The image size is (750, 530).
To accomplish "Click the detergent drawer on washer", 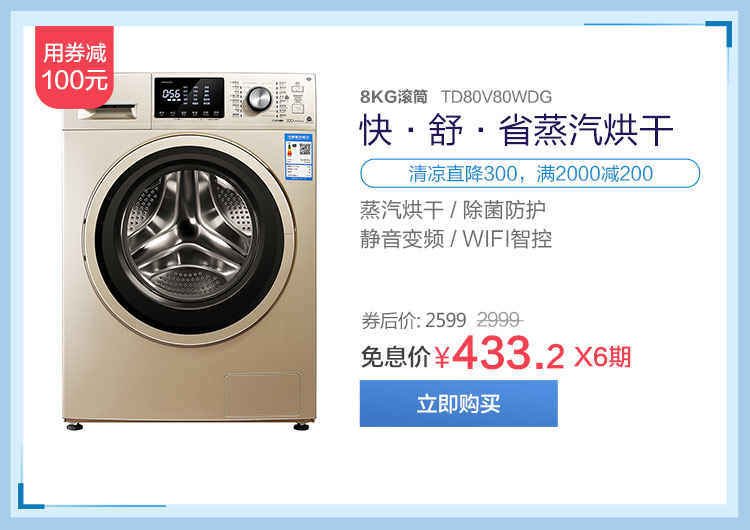I will point(109,111).
